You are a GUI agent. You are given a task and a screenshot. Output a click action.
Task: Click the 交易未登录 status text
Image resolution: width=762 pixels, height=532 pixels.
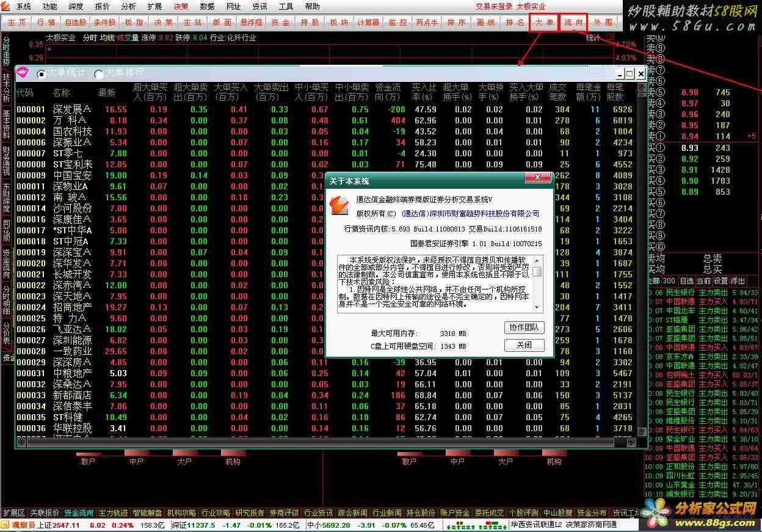[494, 7]
